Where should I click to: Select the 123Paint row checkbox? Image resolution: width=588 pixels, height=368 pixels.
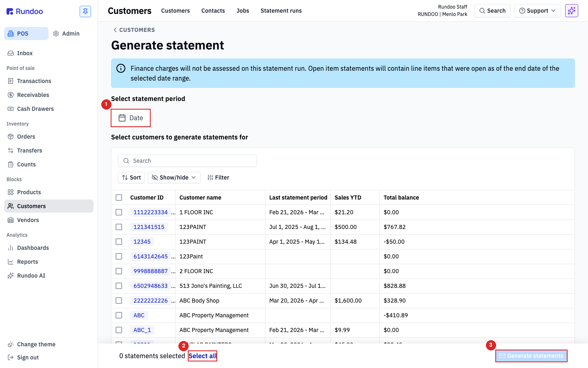[x=119, y=256]
